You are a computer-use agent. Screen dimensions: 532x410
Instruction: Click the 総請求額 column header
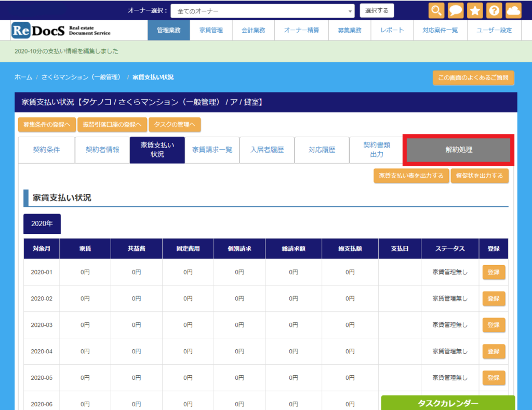point(294,249)
